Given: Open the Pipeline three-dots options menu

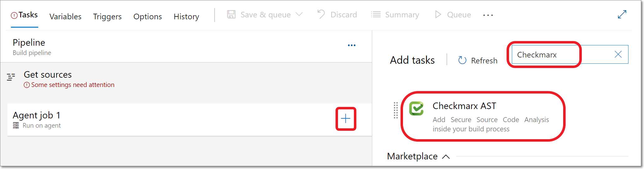Looking at the screenshot, I should pos(352,45).
